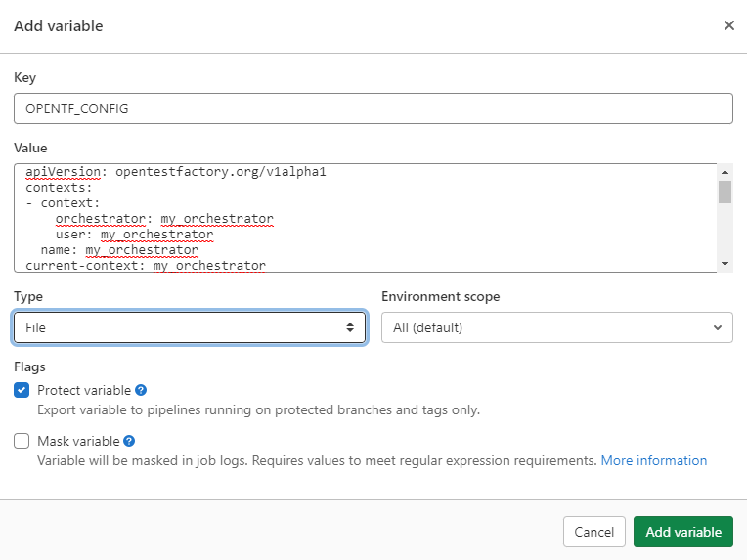Enable the Mask variable checkbox
Image resolution: width=747 pixels, height=560 pixels.
click(x=22, y=441)
